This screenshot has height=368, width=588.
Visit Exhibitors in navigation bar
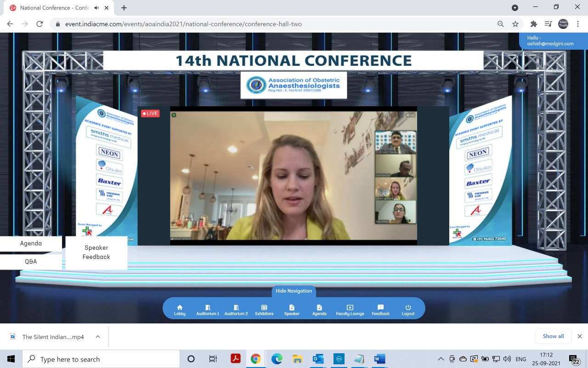[264, 310]
